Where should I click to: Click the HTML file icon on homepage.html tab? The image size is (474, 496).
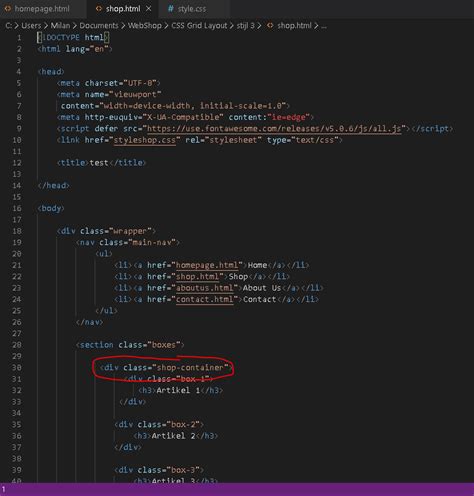pos(7,9)
